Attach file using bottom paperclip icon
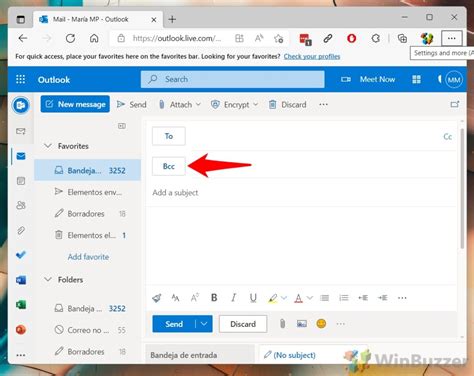The image size is (474, 376). [282, 324]
